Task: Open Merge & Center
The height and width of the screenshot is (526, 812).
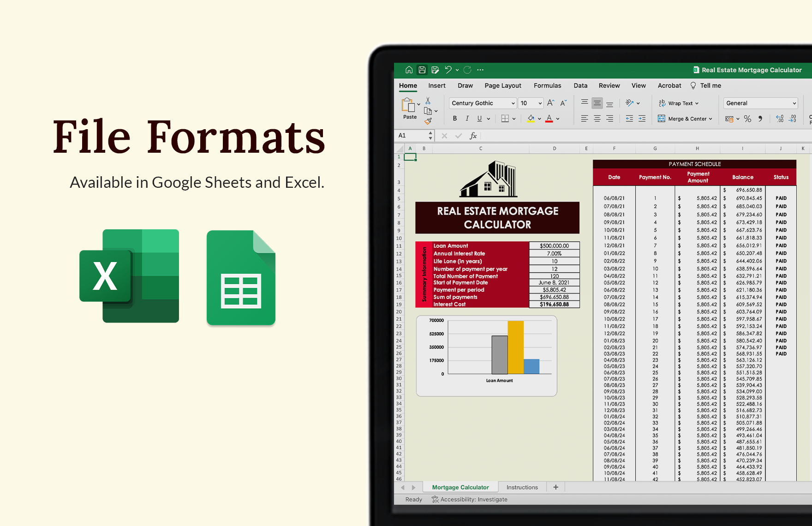Action: 685,119
